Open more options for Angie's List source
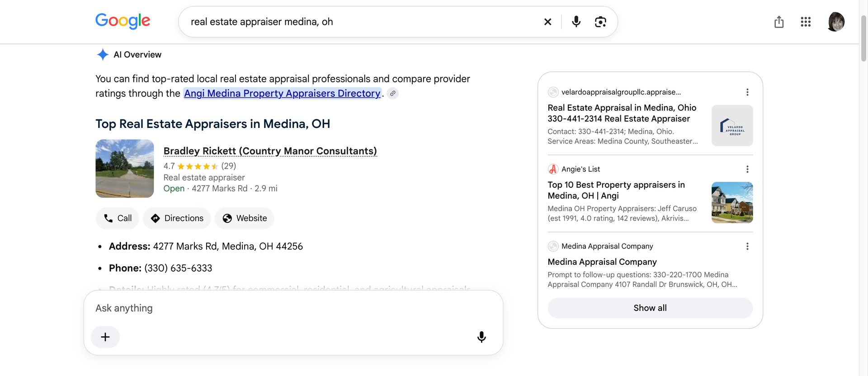 (x=747, y=169)
